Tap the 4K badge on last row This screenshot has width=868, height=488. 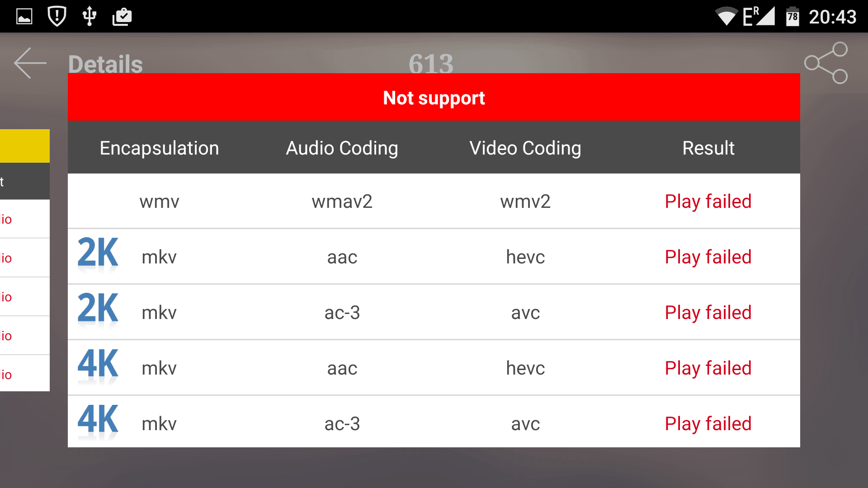coord(98,421)
